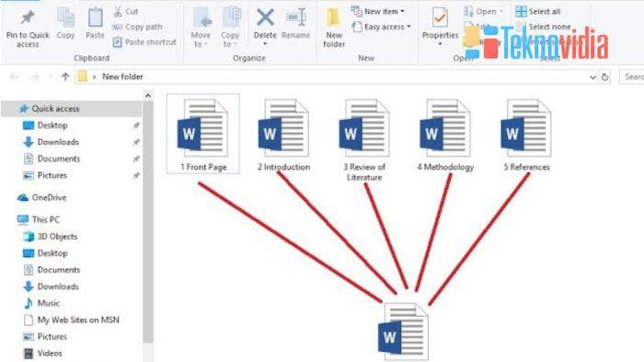This screenshot has height=362, width=644.
Task: Click the Up arrow navigation button
Action: [x=65, y=76]
